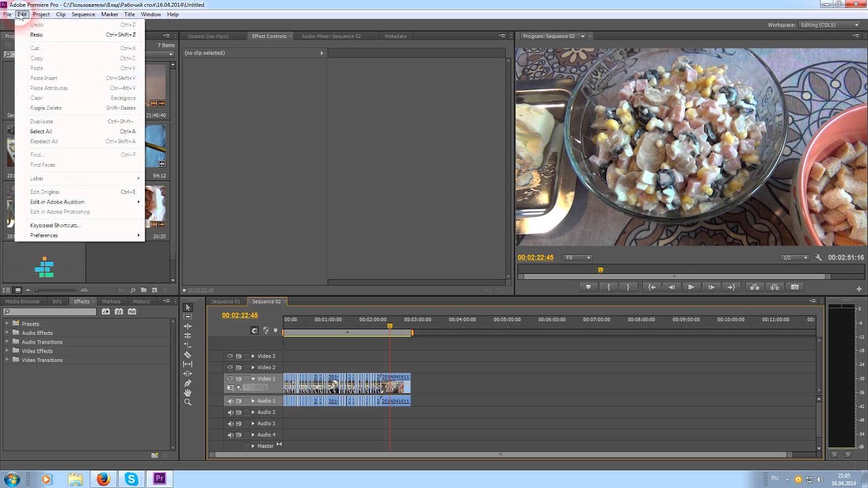The height and width of the screenshot is (488, 868).
Task: Open the Fit zoom level dropdown
Action: click(x=578, y=258)
